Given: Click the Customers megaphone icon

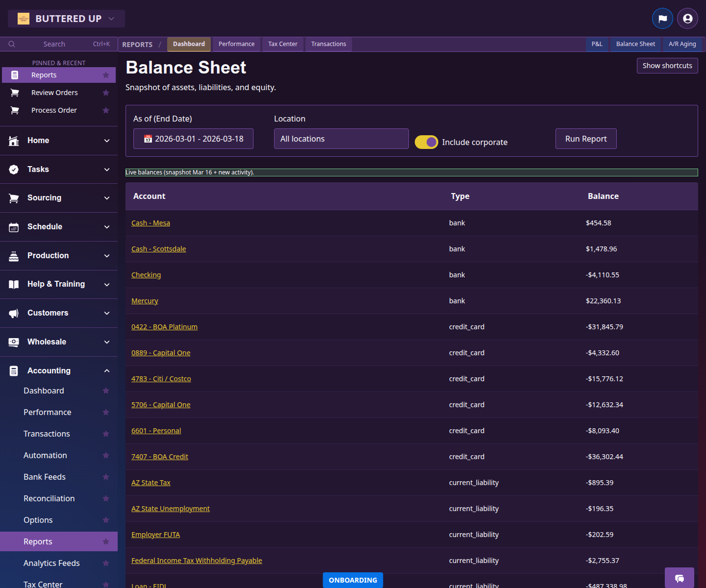Looking at the screenshot, I should (x=14, y=313).
